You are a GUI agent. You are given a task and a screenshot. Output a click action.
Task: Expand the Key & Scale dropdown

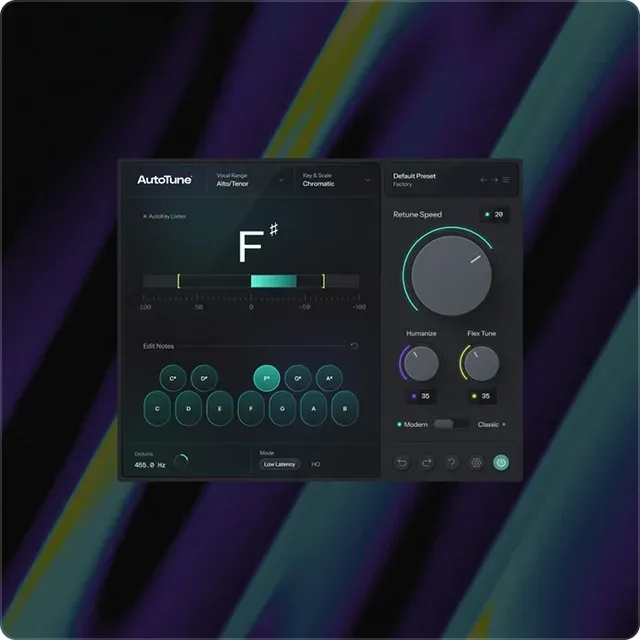click(x=336, y=180)
